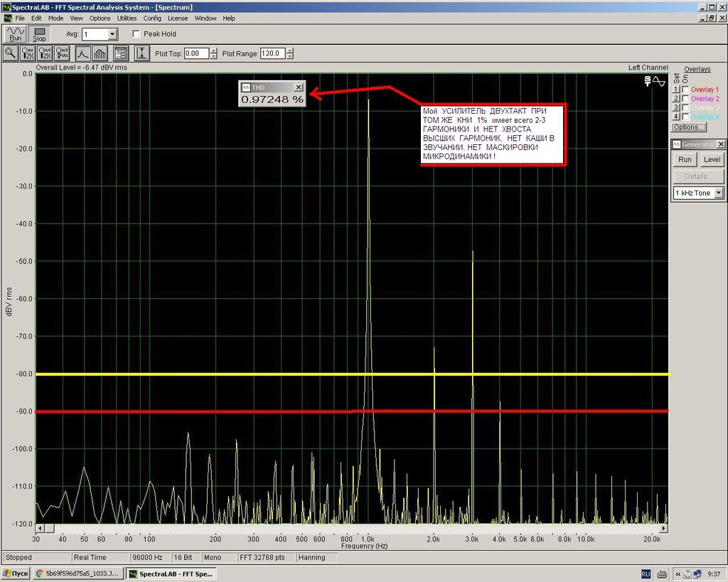Click the plot scrollbar left arrow
This screenshot has width=728, height=582.
[41, 528]
